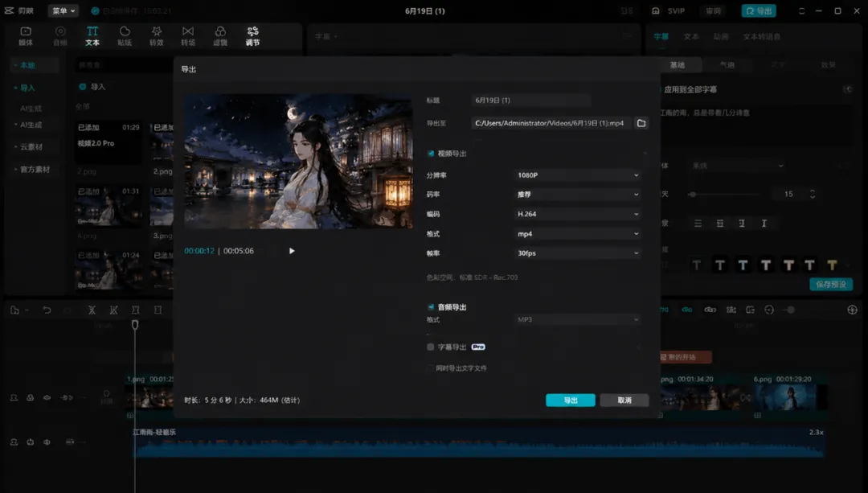Click the select-tool icon at timeline toolbar start
868x493 pixels.
15,310
